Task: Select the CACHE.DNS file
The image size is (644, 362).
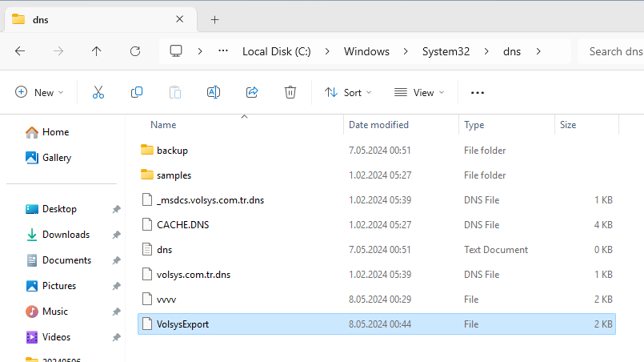Action: coord(182,225)
